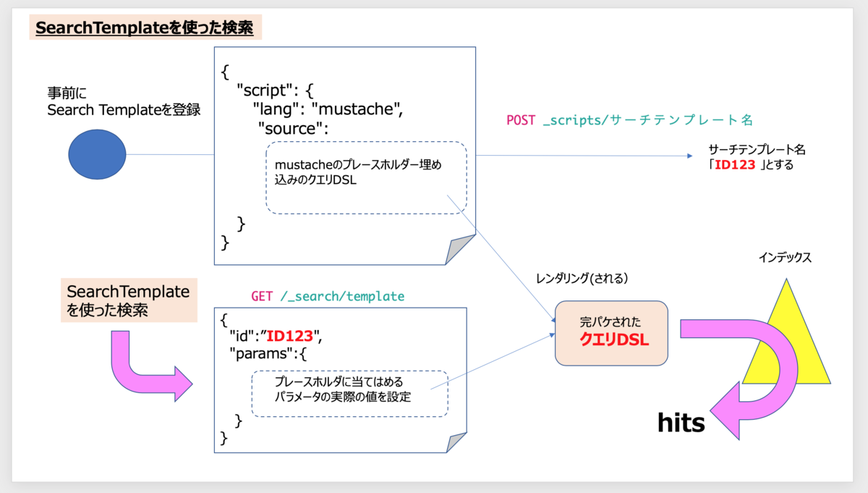Select the blue circle shape
Screen dimensions: 868x493
(x=98, y=156)
